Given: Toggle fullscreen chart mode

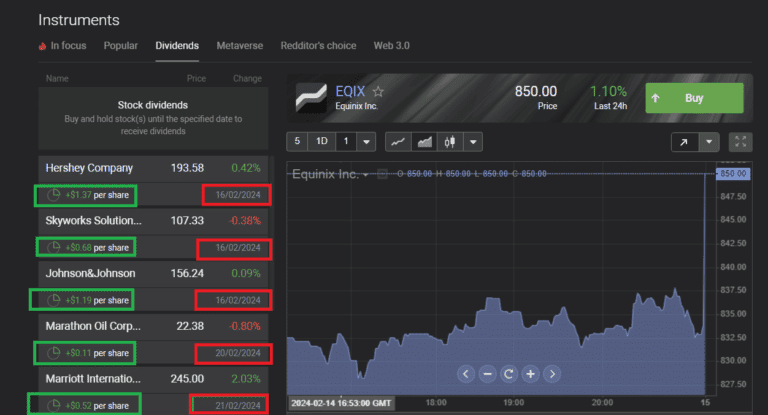Looking at the screenshot, I should click(x=740, y=142).
